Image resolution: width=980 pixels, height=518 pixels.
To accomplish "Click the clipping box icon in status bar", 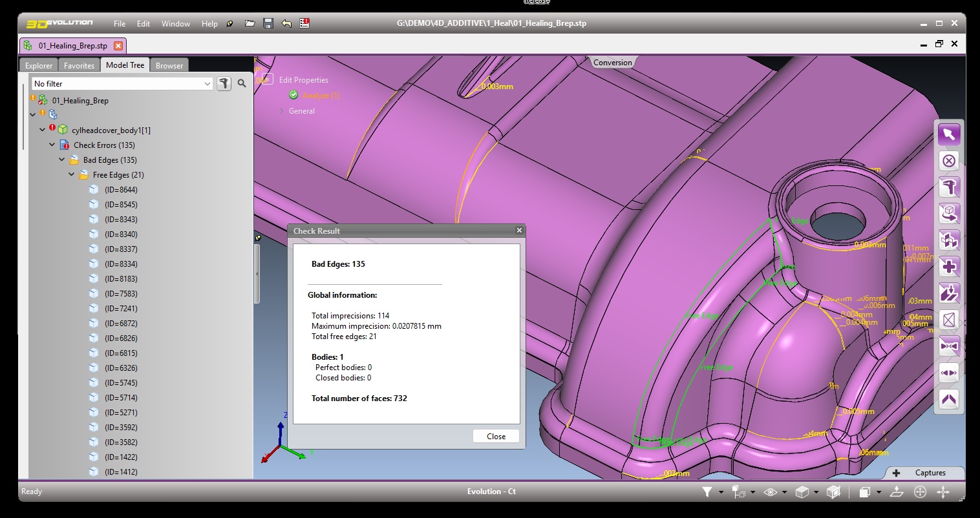I will (x=833, y=492).
